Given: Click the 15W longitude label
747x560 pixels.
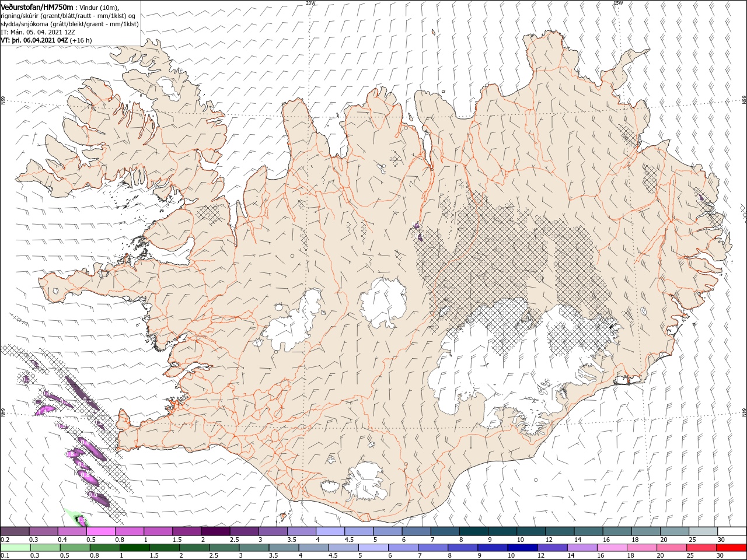Looking at the screenshot, I should 618,3.
